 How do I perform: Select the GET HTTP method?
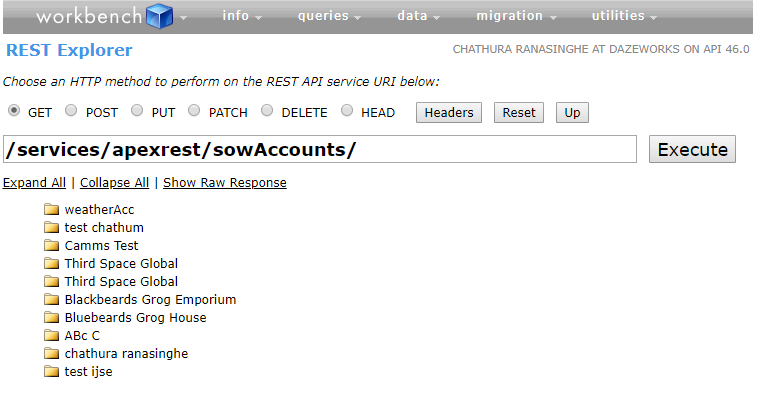(x=14, y=111)
